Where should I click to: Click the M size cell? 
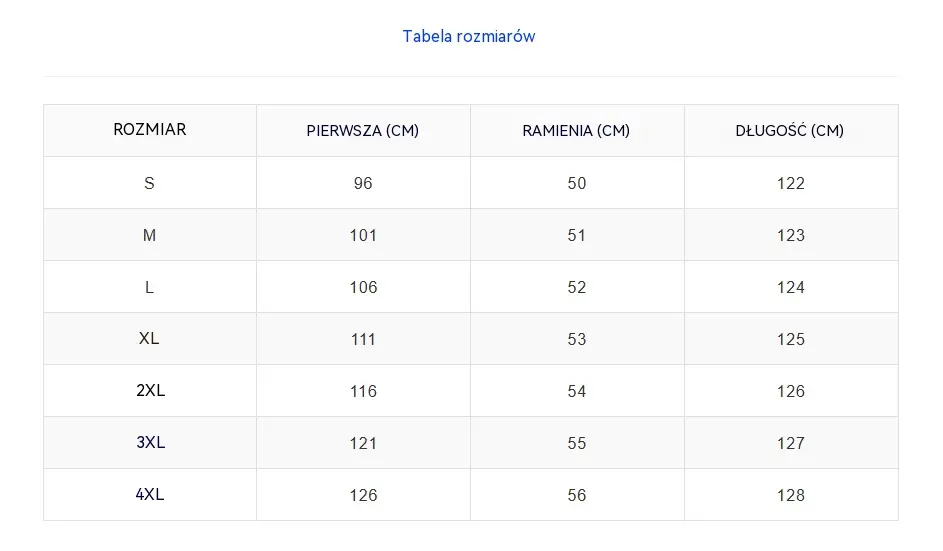coord(150,235)
